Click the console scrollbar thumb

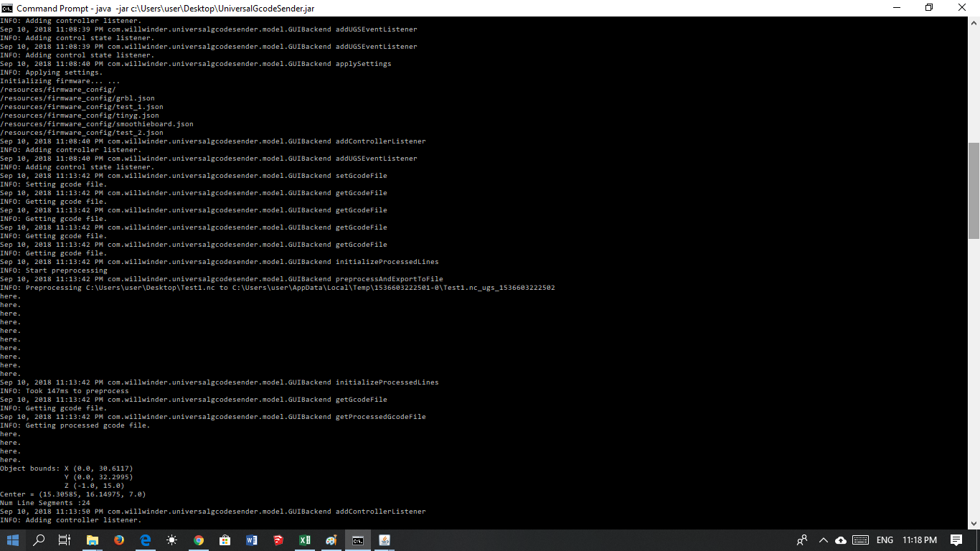click(x=974, y=190)
